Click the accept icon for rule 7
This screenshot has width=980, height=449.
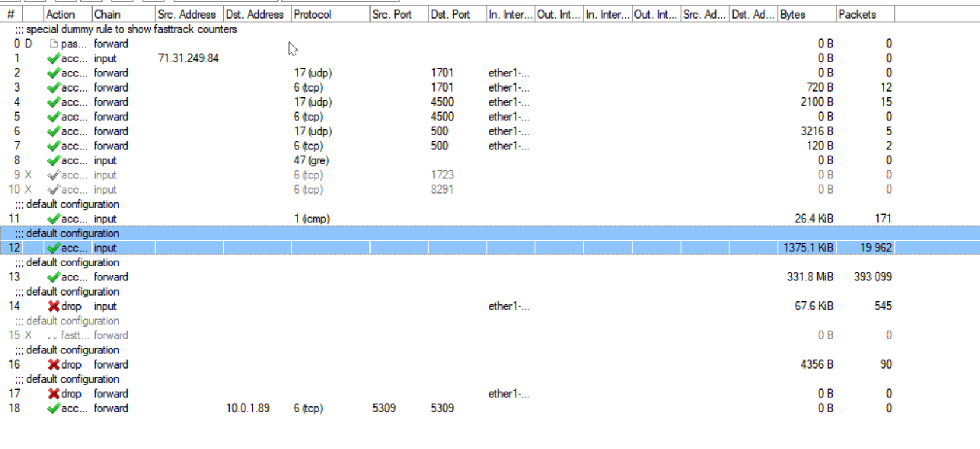tap(54, 146)
